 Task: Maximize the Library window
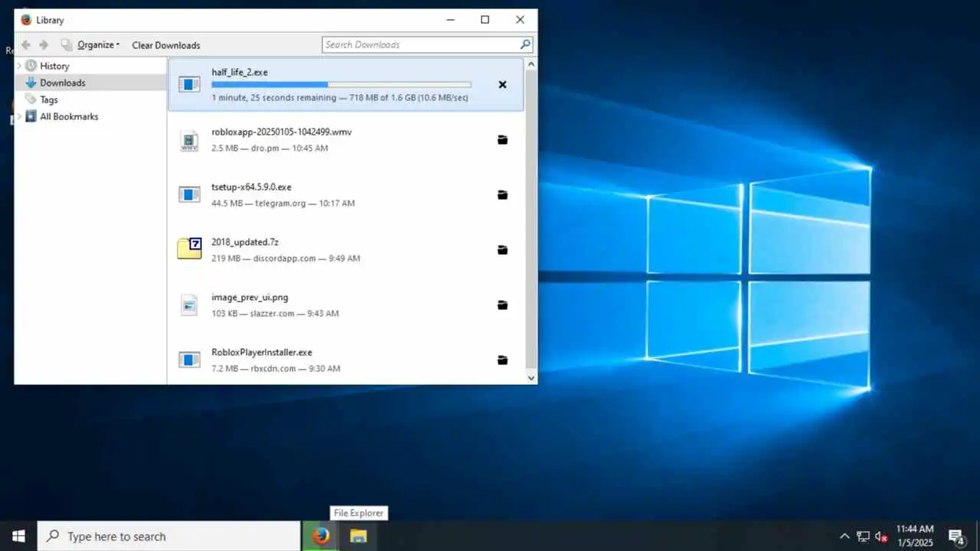click(485, 20)
